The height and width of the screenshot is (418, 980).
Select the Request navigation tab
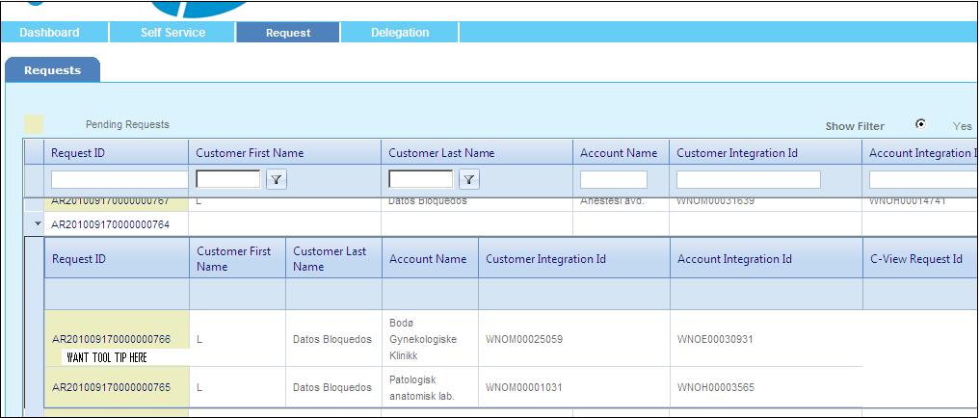click(288, 33)
